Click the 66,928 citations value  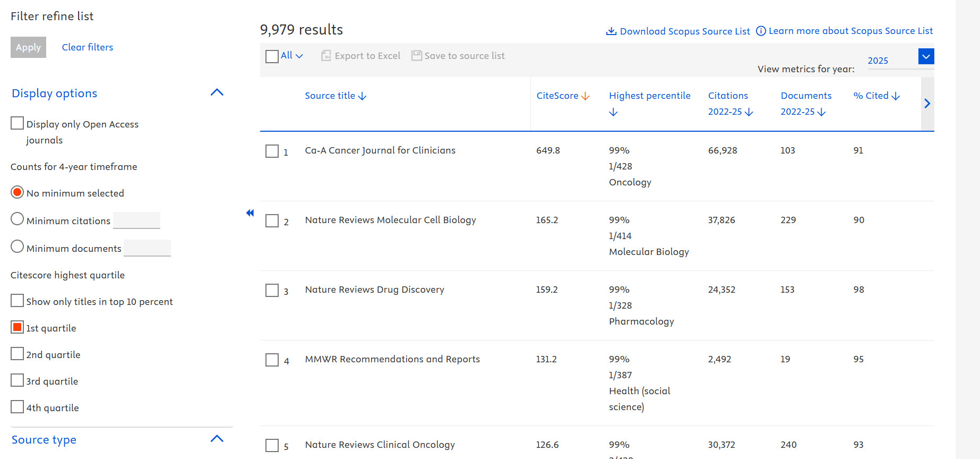click(x=723, y=150)
